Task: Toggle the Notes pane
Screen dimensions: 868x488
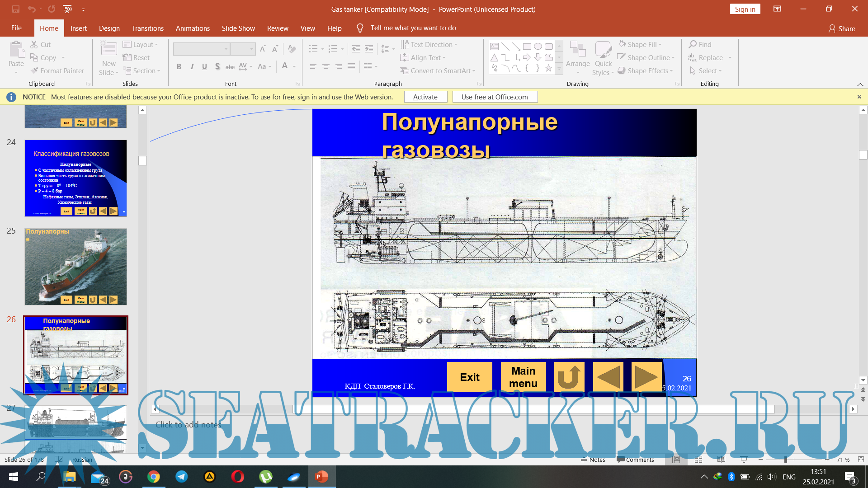Action: [593, 460]
